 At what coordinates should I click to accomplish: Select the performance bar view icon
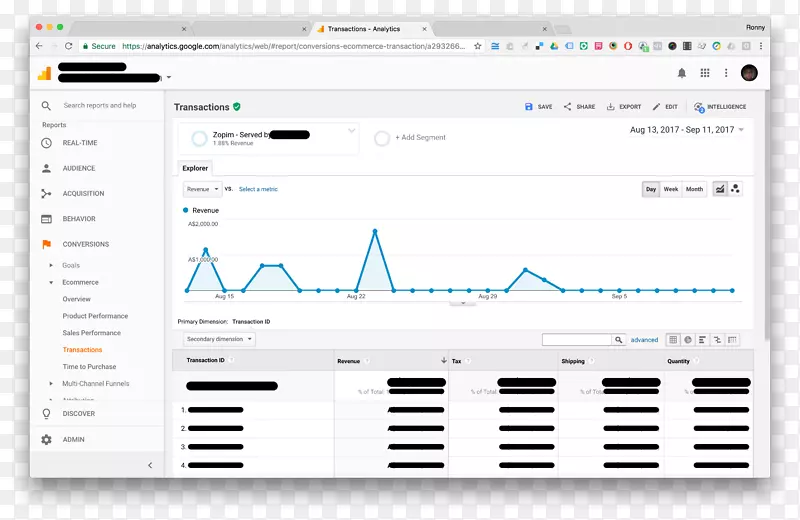(703, 340)
